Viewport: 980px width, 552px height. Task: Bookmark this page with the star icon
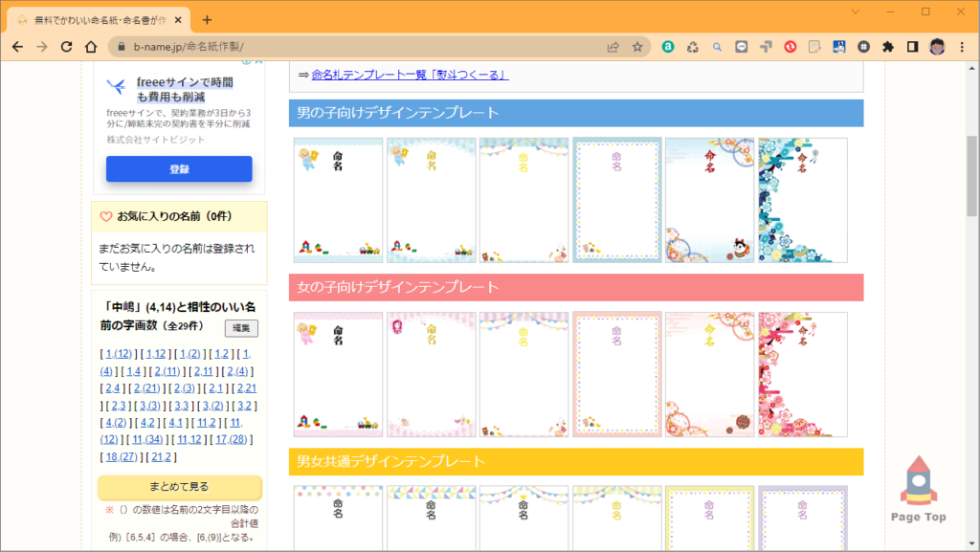[637, 47]
